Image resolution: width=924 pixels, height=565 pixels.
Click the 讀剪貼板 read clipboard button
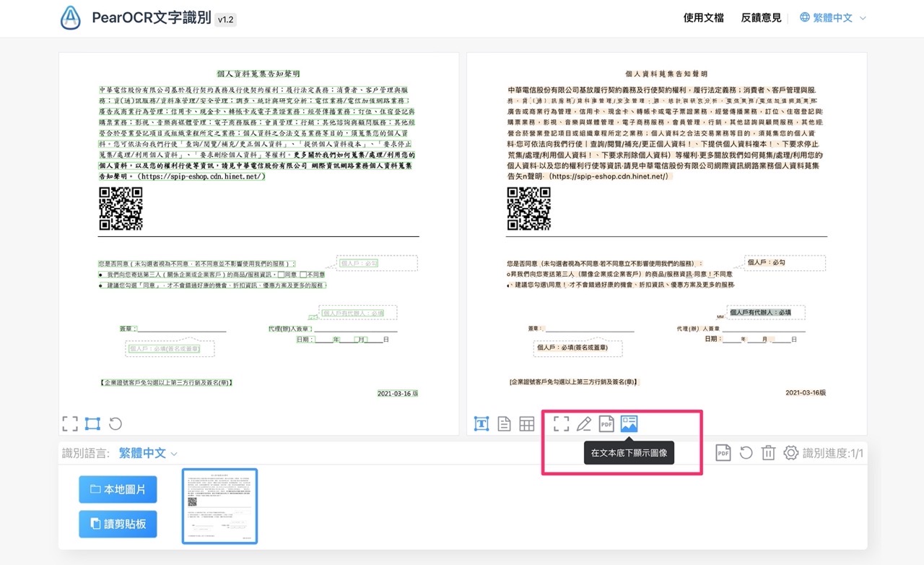click(118, 524)
